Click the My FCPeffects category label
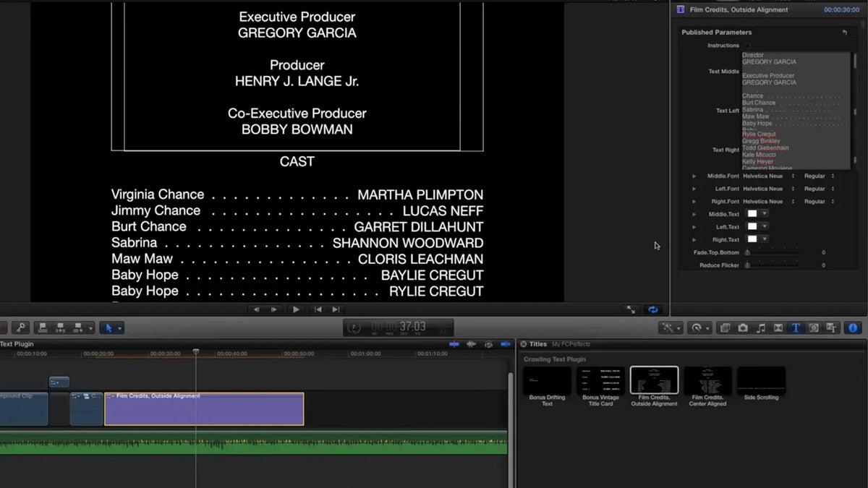Image resolution: width=868 pixels, height=488 pixels. click(x=571, y=344)
